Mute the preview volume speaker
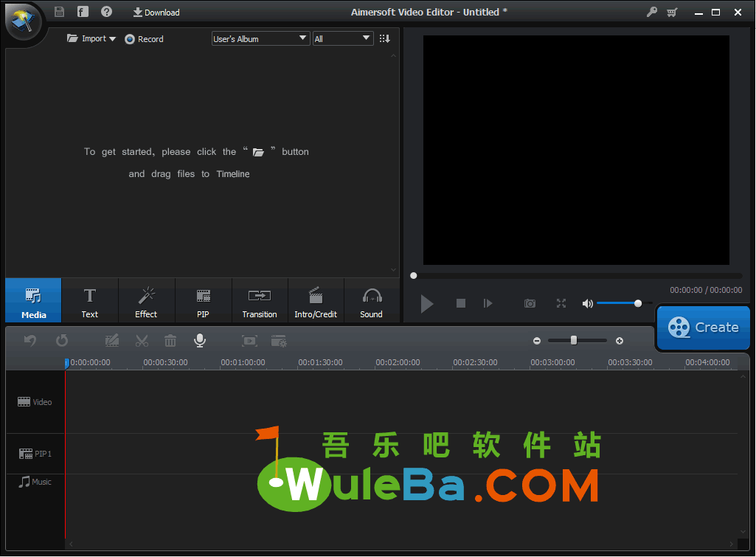756x557 pixels. click(x=587, y=303)
